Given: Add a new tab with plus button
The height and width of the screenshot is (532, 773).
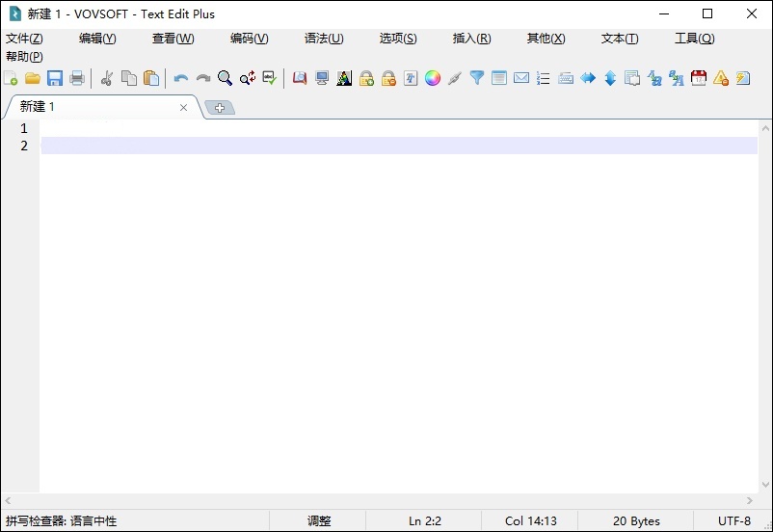Looking at the screenshot, I should coord(220,108).
